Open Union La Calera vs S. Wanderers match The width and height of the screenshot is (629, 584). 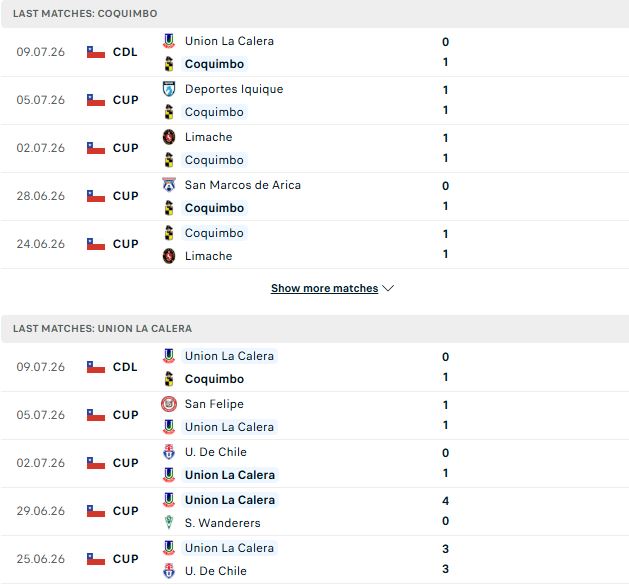[x=314, y=511]
